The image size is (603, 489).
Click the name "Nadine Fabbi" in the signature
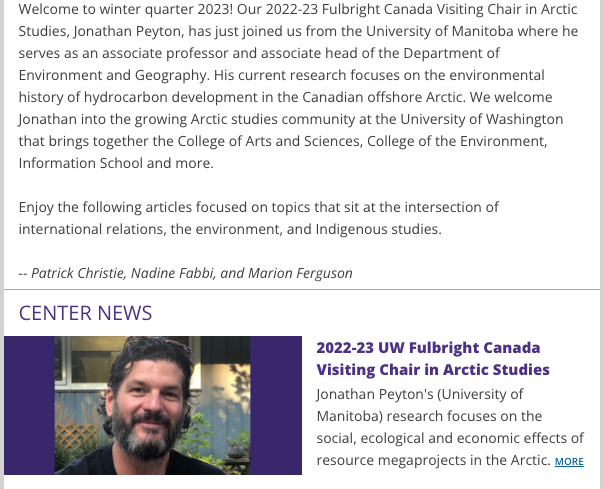173,273
